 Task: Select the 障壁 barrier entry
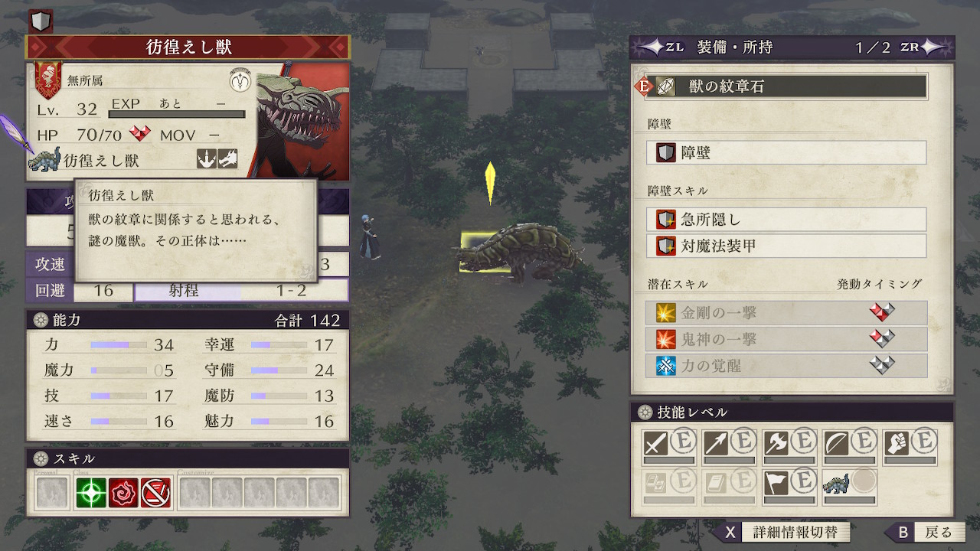click(x=787, y=152)
